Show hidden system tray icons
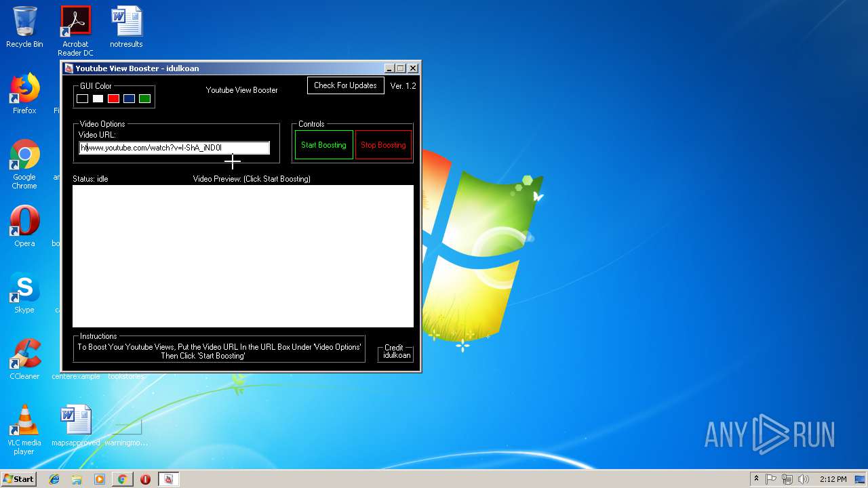Viewport: 868px width, 488px height. [756, 479]
